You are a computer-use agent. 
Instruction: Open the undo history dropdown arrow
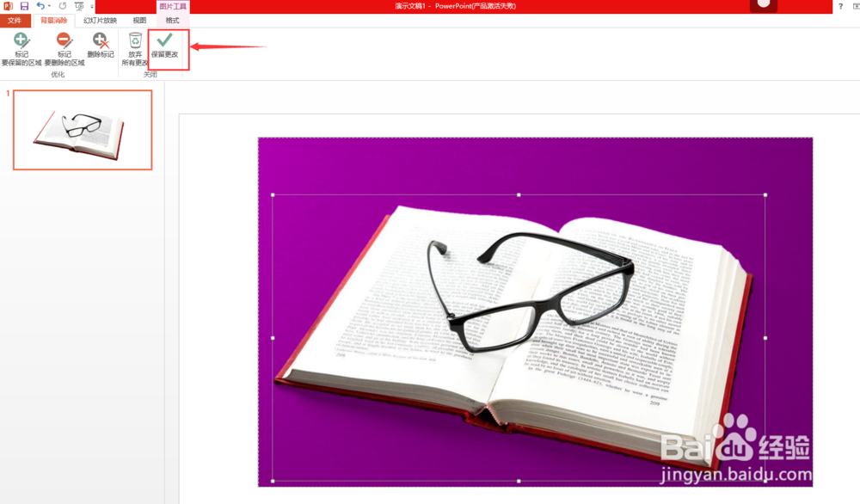point(49,7)
